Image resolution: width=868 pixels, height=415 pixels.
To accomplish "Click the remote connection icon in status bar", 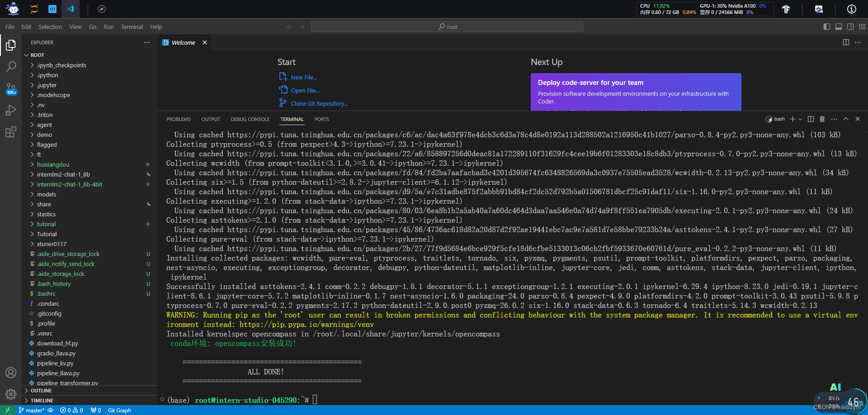I will pos(8,410).
